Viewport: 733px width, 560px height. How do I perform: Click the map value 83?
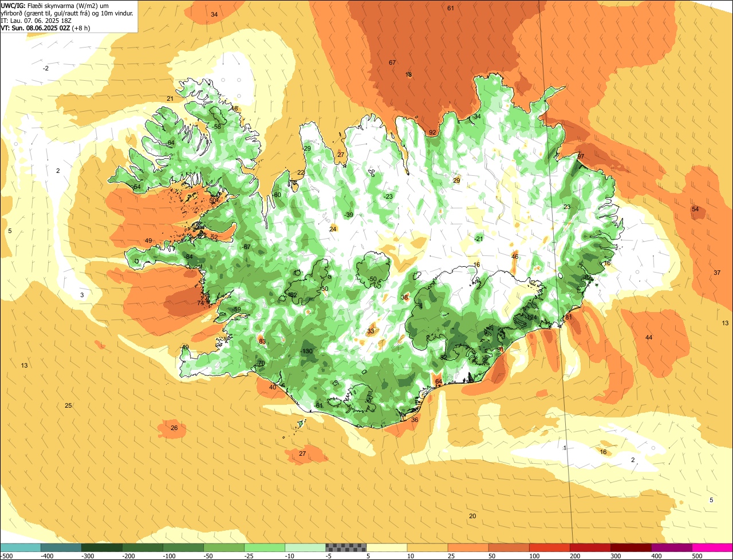pos(262,341)
